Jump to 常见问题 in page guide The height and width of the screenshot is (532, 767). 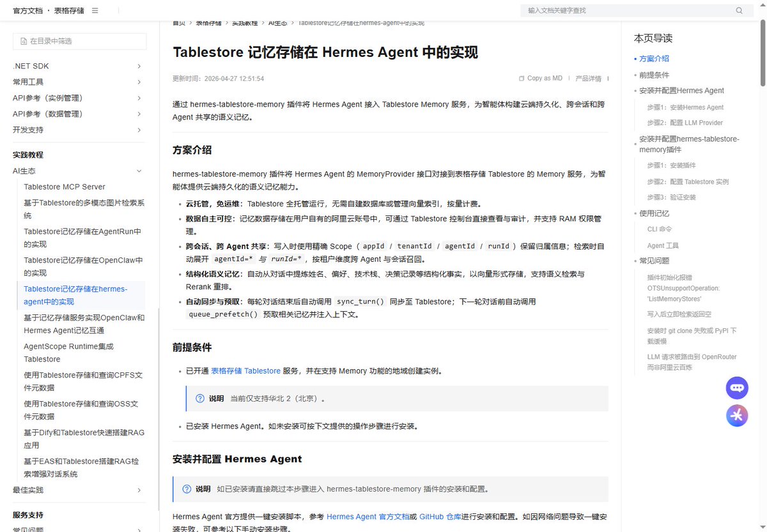pos(654,261)
